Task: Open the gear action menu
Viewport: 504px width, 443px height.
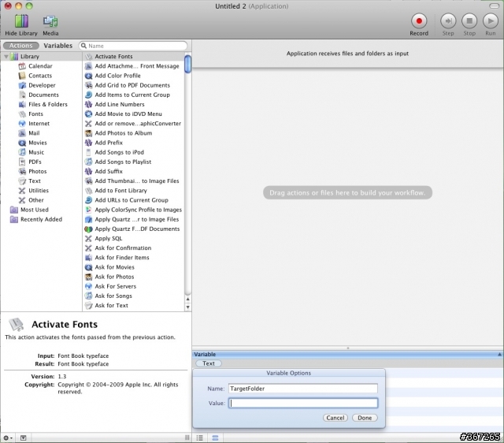Action: [x=7, y=437]
